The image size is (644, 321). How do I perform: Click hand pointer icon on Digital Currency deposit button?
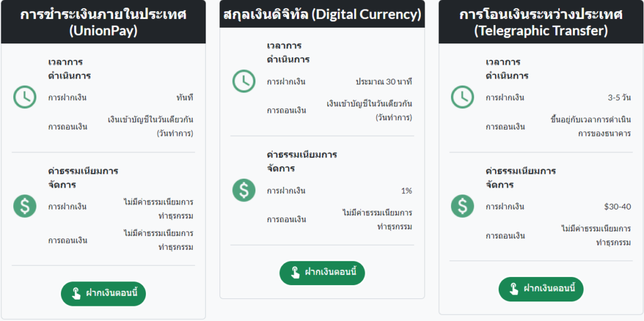(295, 273)
